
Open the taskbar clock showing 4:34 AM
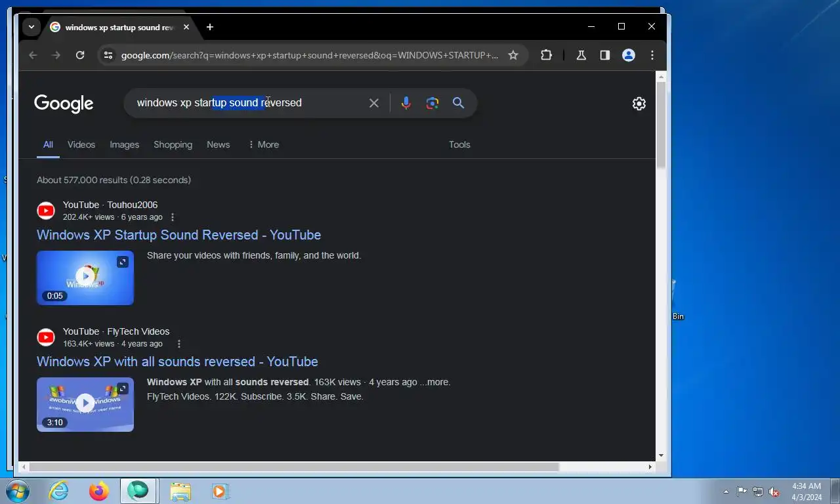(x=807, y=492)
